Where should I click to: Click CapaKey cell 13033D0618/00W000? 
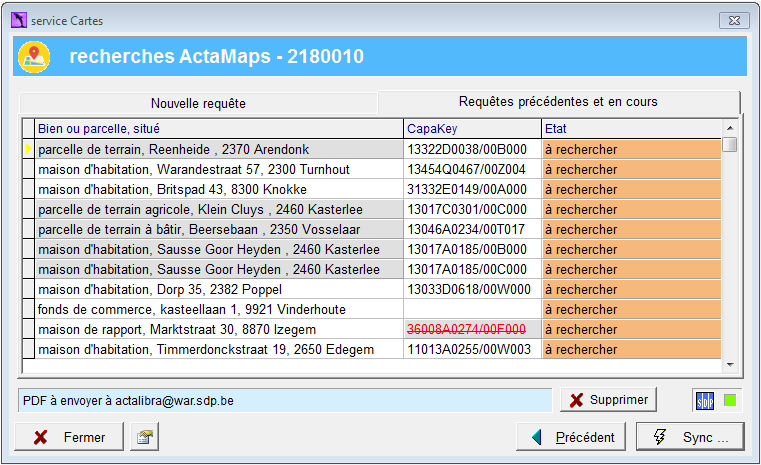472,289
